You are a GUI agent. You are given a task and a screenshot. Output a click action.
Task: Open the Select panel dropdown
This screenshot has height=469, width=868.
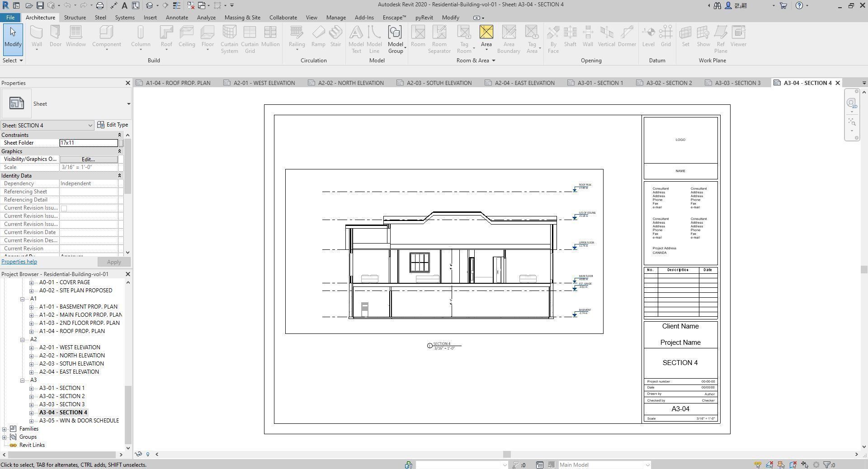click(13, 61)
